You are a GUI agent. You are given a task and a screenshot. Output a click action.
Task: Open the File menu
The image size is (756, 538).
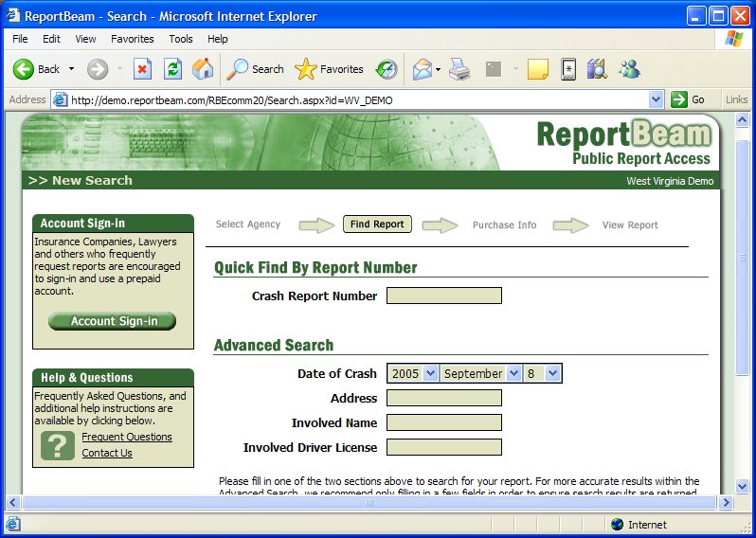pos(20,39)
